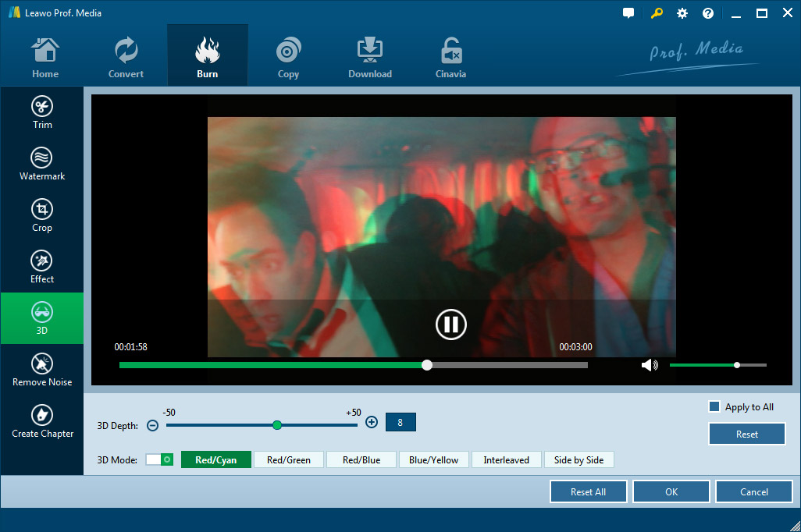
Task: Choose Side by Side 3D mode
Action: click(578, 460)
